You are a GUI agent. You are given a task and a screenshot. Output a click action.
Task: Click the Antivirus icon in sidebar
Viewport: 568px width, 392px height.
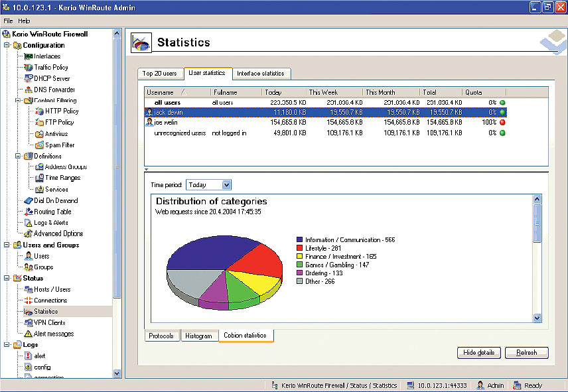pos(39,134)
